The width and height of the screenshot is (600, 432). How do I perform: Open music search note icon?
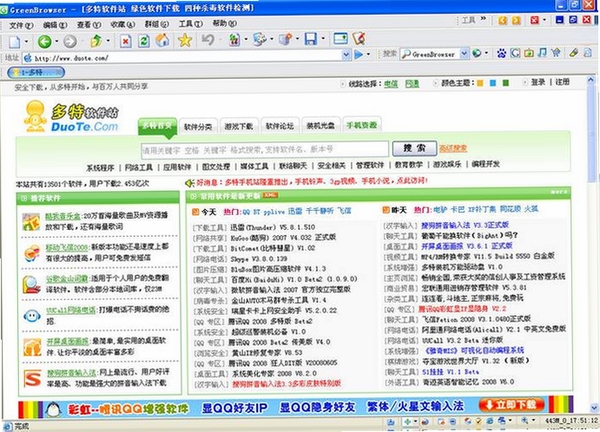542,52
